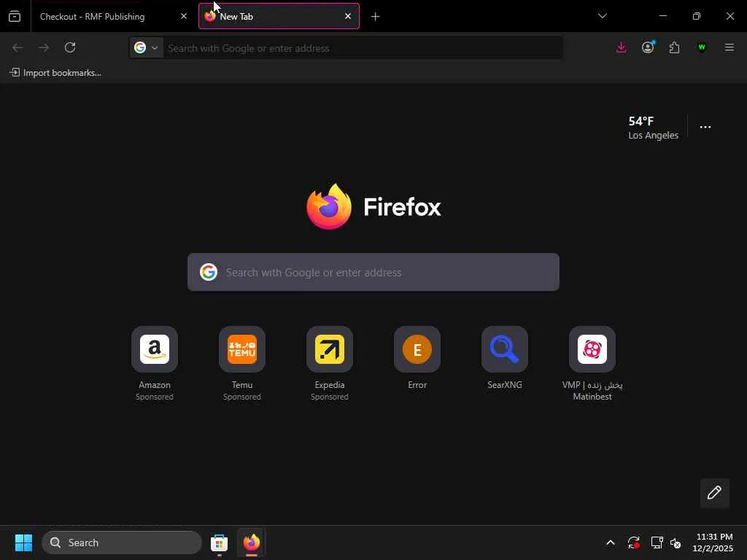Click the Firefox taskbar icon
Screen dimensions: 747x560
click(252, 542)
